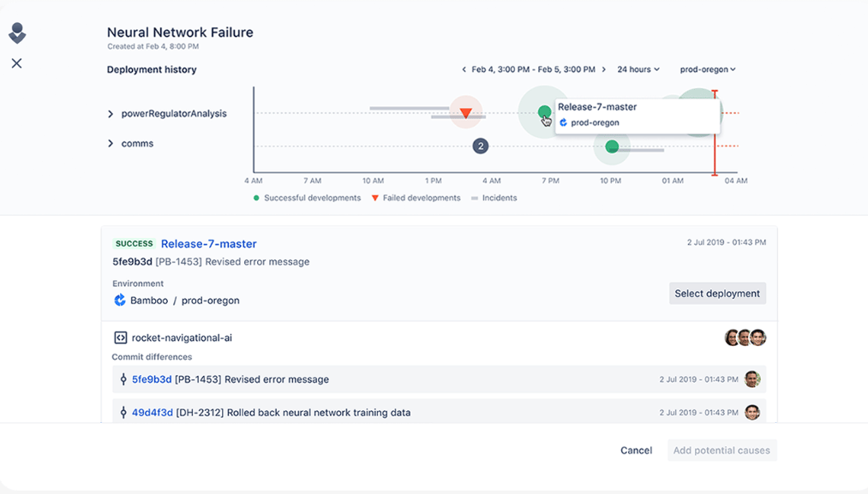Click the Opsgenie logo icon in sidebar

[17, 33]
